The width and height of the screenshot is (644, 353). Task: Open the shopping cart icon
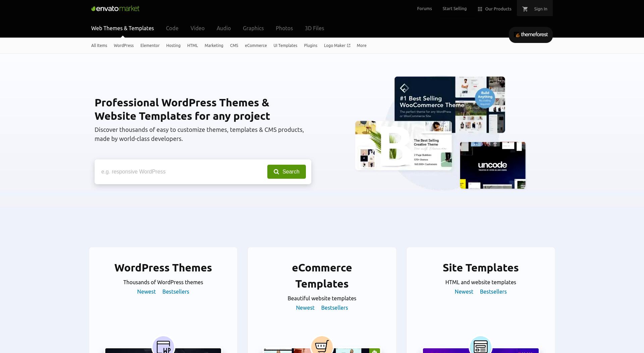pyautogui.click(x=525, y=9)
